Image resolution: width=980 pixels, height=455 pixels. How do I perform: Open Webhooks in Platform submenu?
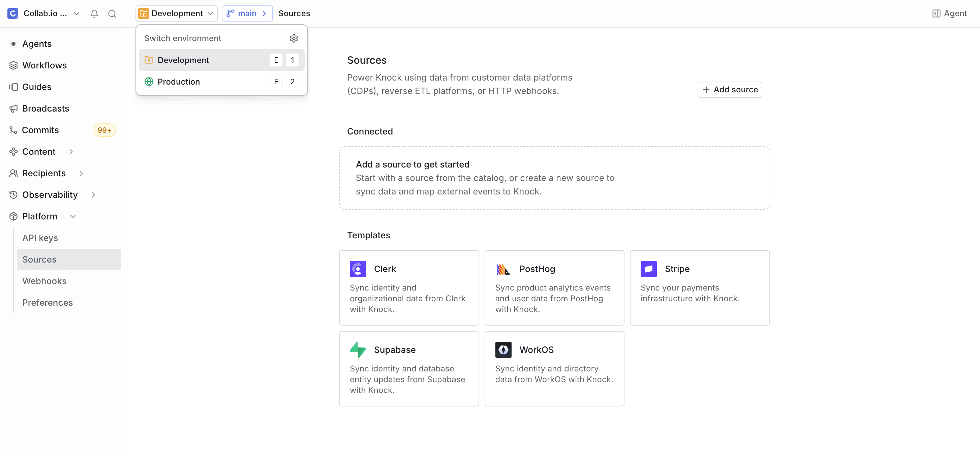(x=44, y=281)
